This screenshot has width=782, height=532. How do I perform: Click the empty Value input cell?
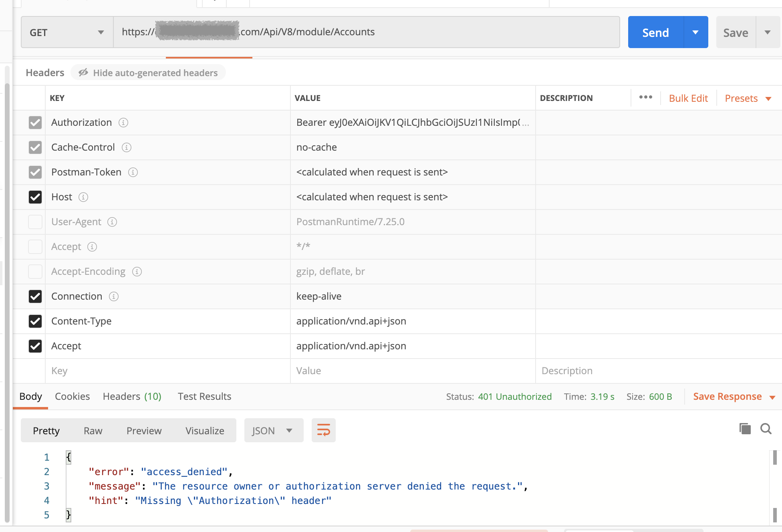point(413,371)
